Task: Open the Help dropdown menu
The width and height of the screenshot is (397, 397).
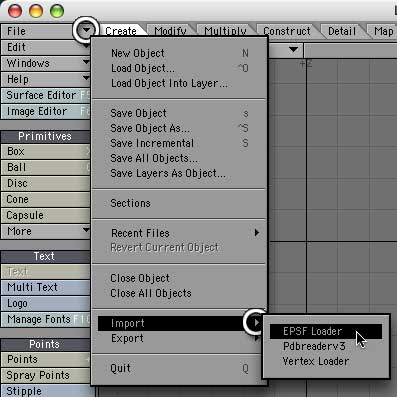Action: (46, 79)
